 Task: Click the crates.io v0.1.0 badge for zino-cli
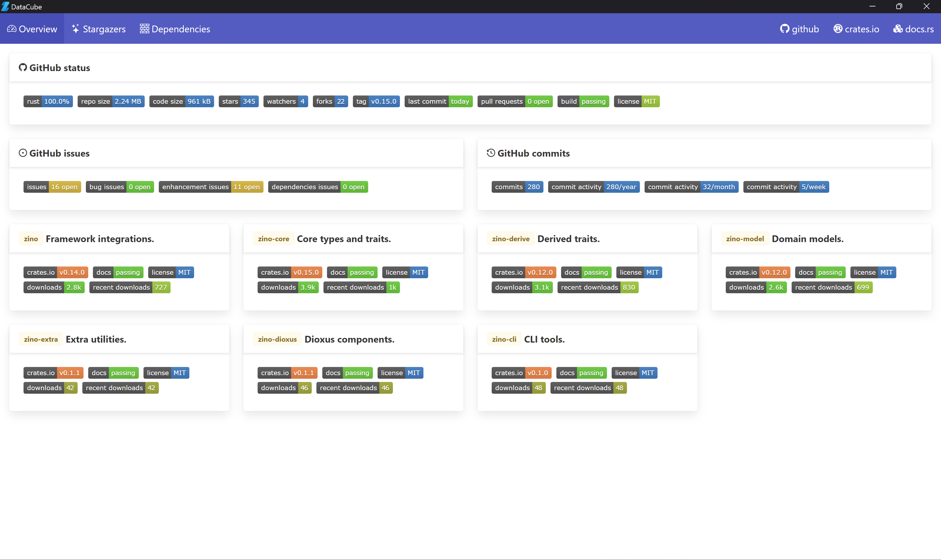click(x=521, y=373)
